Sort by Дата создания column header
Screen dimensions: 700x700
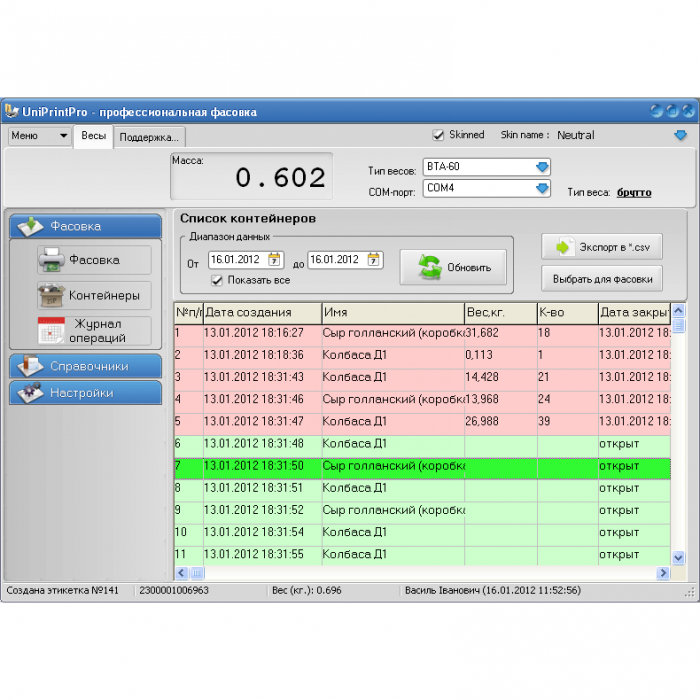pyautogui.click(x=262, y=312)
